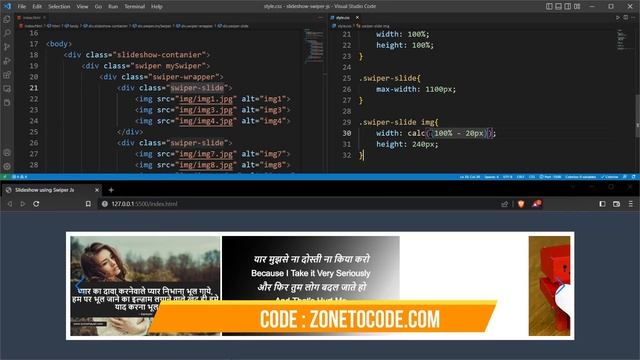Open the Edit menu

click(37, 7)
